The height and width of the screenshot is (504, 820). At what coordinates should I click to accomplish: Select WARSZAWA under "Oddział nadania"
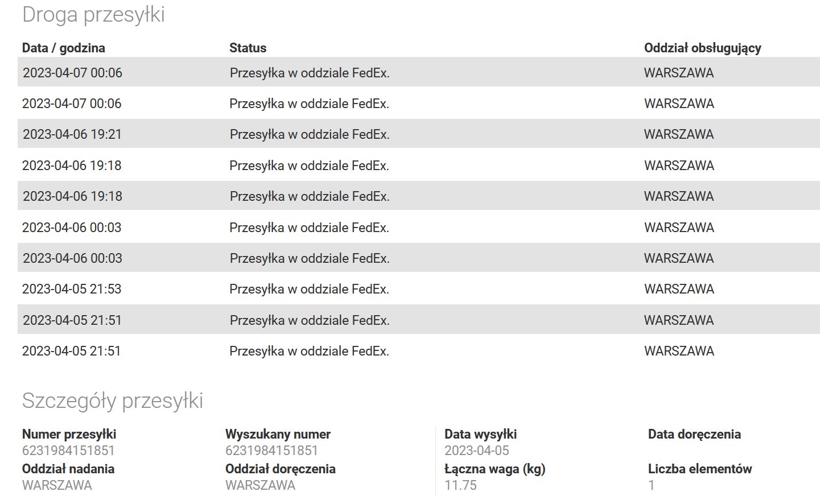click(57, 485)
